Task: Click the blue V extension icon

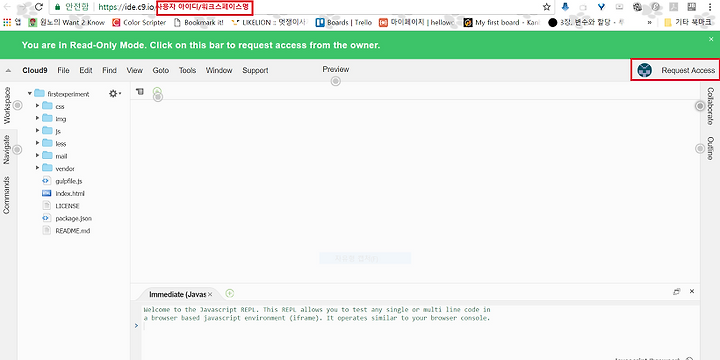Action: tap(602, 7)
